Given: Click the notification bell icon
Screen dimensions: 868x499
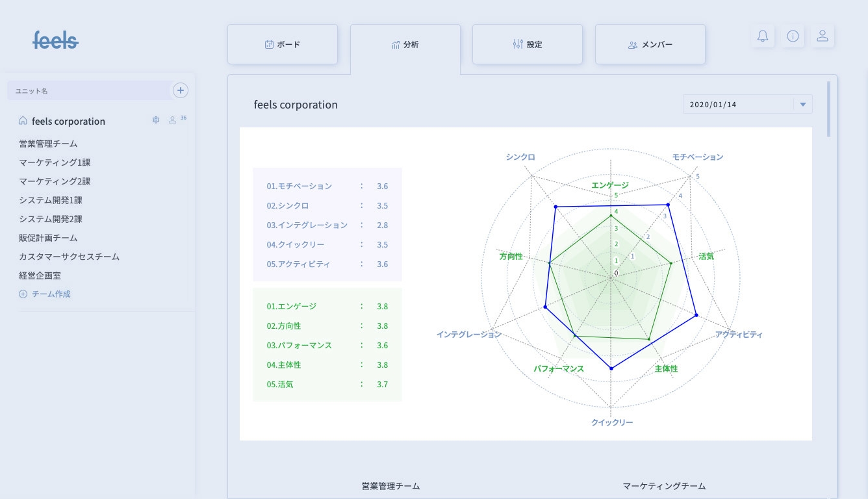Looking at the screenshot, I should click(763, 36).
